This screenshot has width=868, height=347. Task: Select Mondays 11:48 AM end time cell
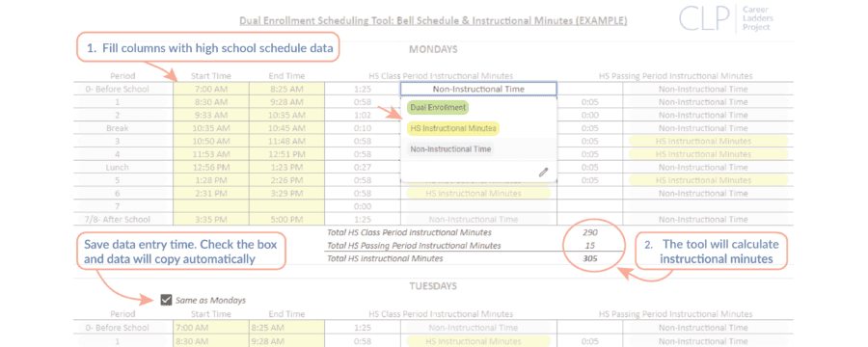click(286, 141)
